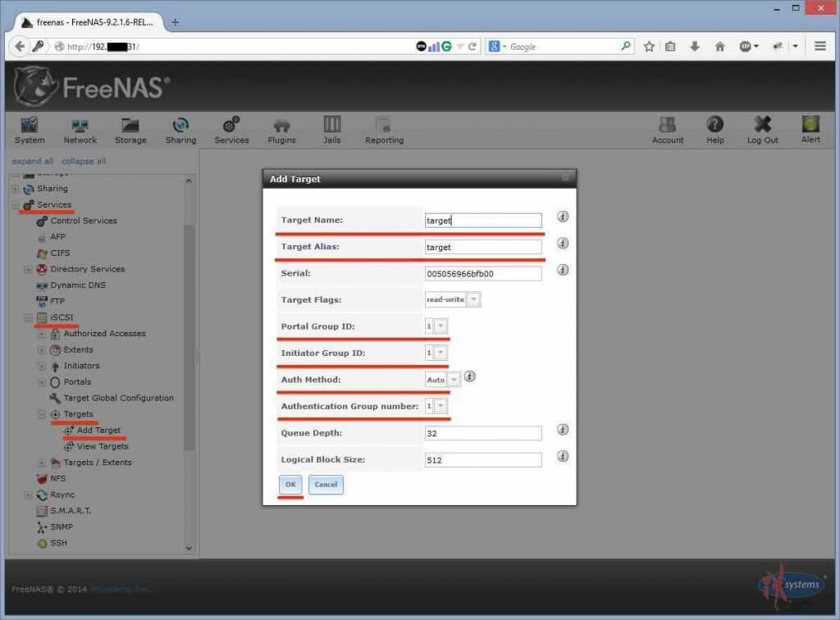Open the Plugins toolbar section

pos(281,130)
